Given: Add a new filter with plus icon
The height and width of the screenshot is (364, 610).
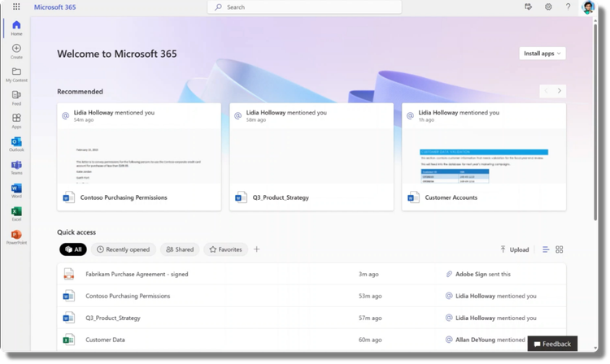Looking at the screenshot, I should pyautogui.click(x=256, y=249).
